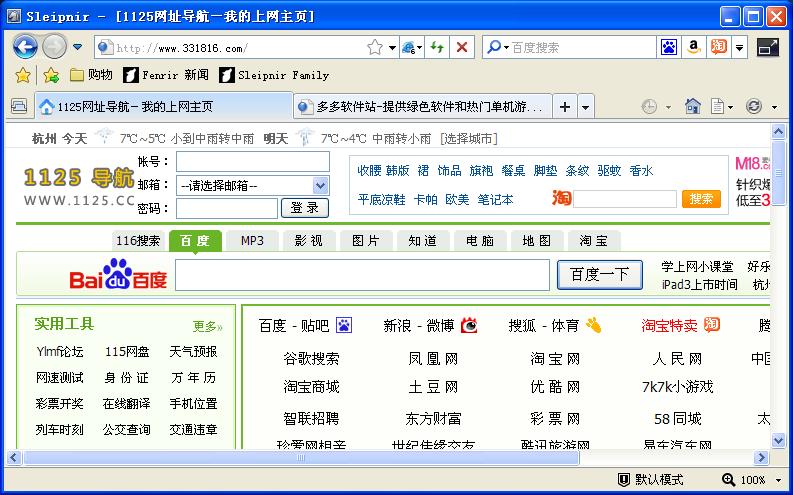This screenshot has height=495, width=793.
Task: Click the orange 搜索 Taobao button
Action: click(x=701, y=199)
